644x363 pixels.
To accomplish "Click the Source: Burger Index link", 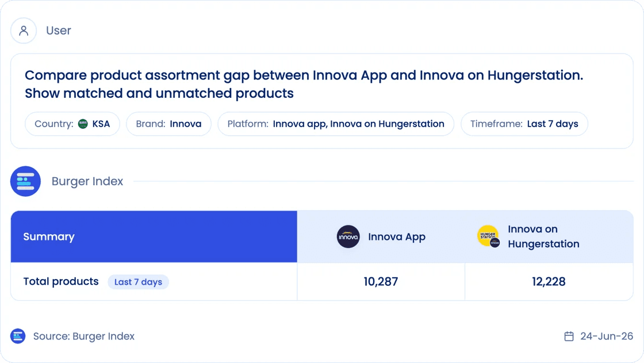I will 84,337.
